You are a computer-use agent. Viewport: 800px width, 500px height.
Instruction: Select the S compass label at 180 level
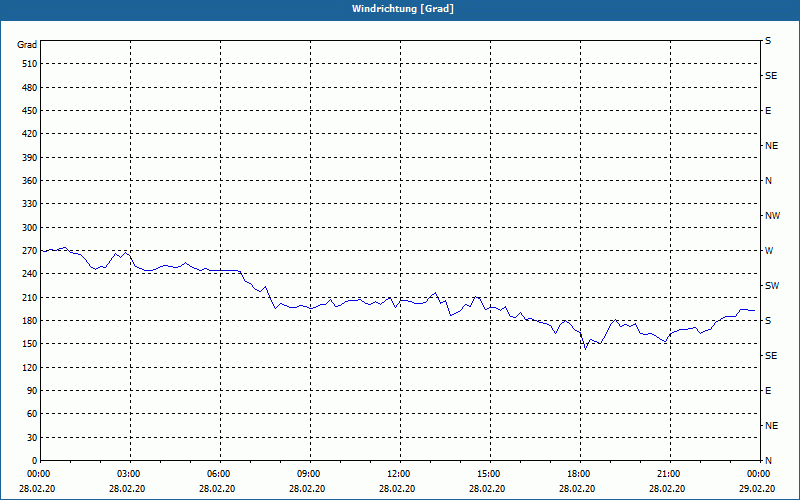768,320
